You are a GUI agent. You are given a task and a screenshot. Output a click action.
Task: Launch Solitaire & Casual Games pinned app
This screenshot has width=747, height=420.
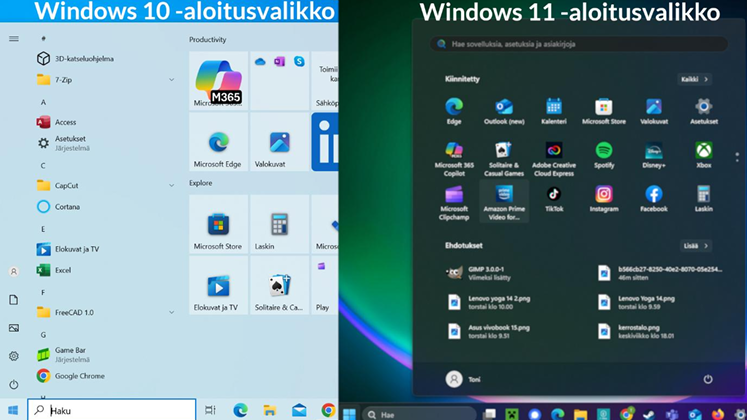click(504, 159)
